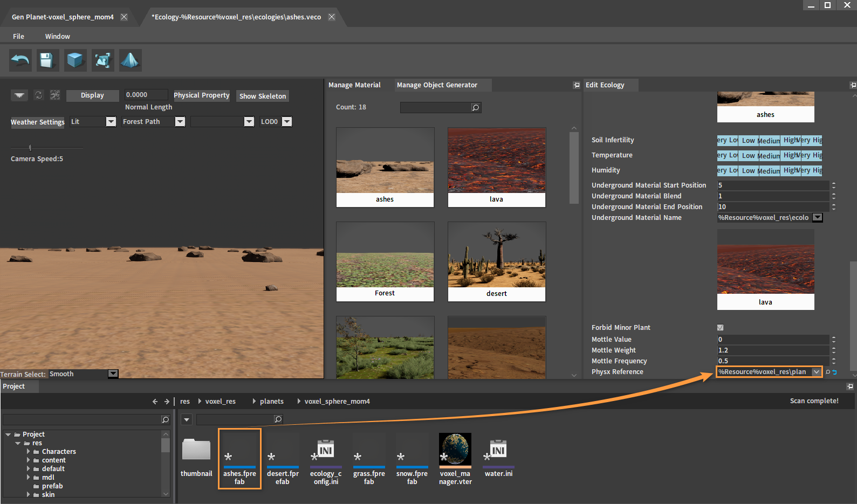Open the LOD0 level dropdown
This screenshot has height=504, width=857.
coord(287,122)
